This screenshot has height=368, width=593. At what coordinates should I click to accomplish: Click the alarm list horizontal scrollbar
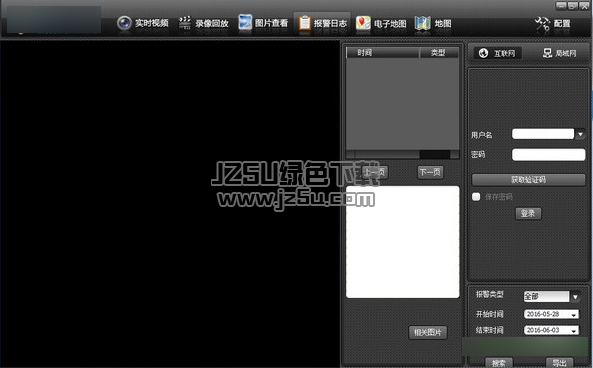(402, 154)
